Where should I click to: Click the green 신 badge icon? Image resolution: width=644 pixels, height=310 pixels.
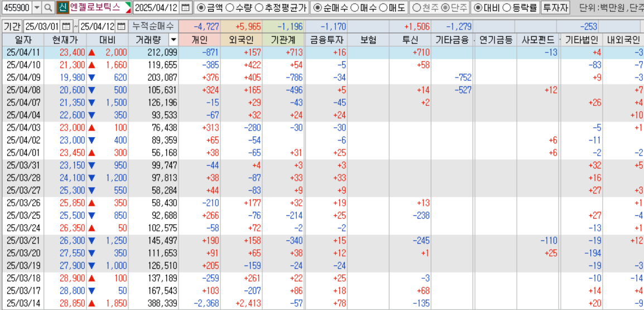pos(63,7)
